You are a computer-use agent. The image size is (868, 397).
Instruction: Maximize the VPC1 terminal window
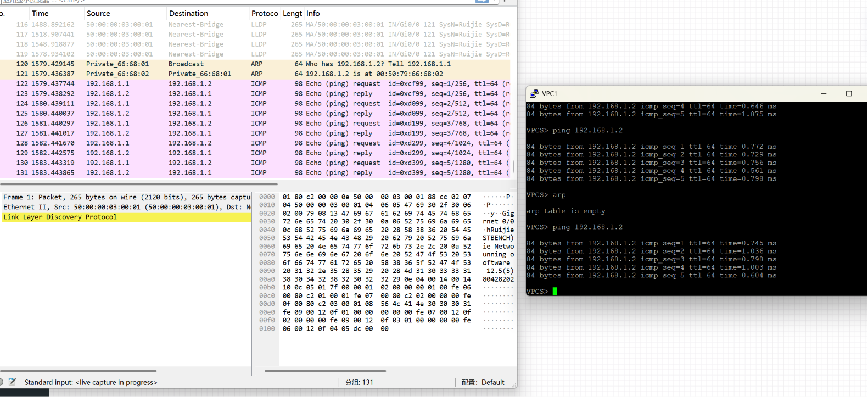pos(849,93)
